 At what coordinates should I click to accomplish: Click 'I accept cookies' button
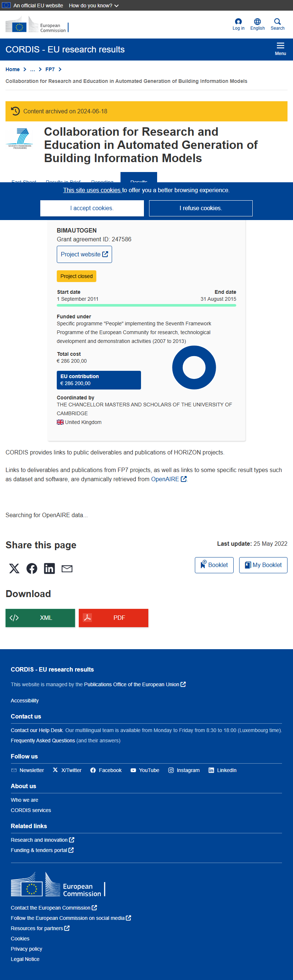[x=92, y=208]
